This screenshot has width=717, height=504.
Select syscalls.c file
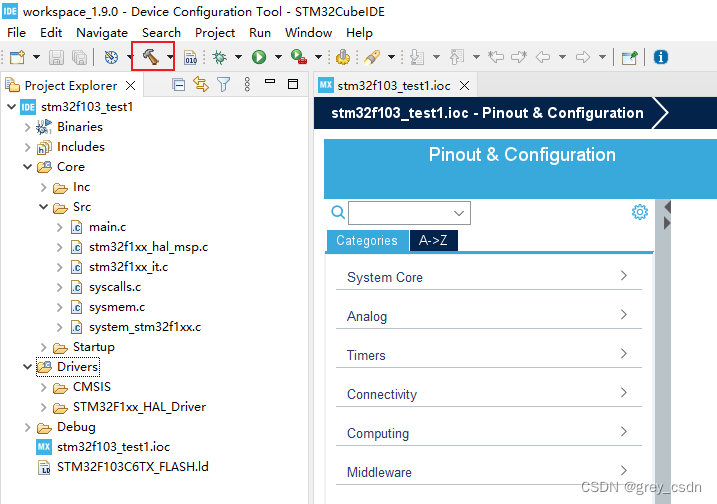click(x=115, y=287)
